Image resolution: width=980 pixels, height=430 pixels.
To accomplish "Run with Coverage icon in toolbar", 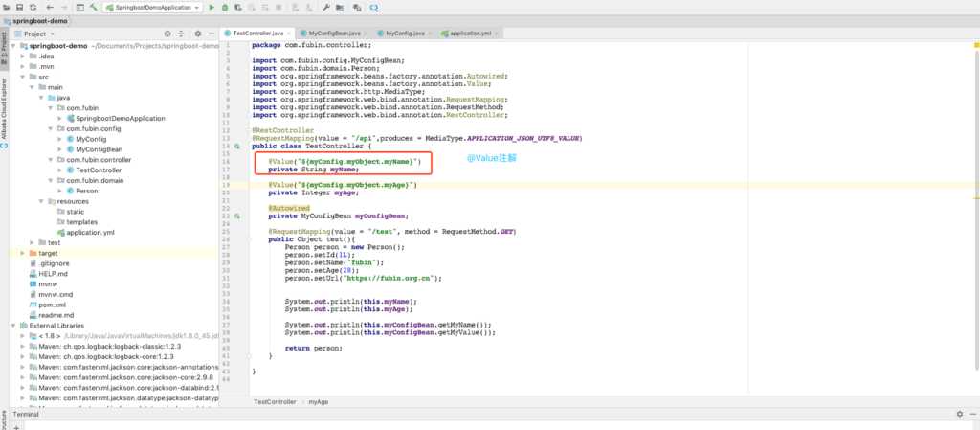I will [238, 8].
